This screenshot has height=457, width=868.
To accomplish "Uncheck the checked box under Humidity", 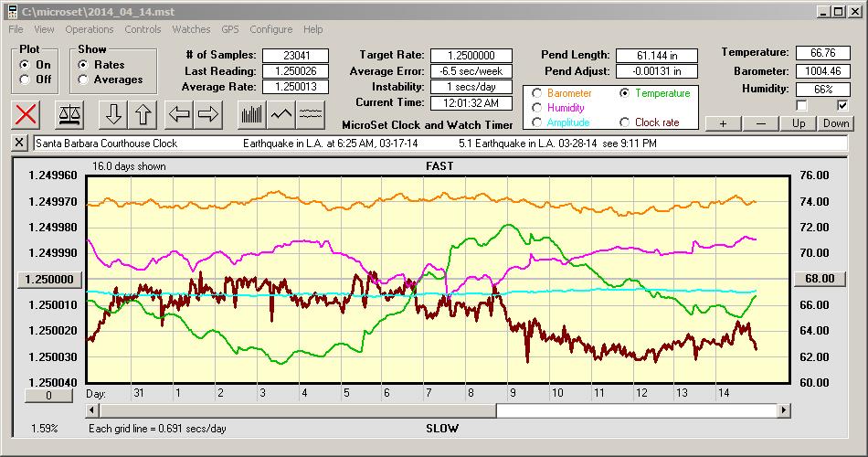I will point(842,106).
